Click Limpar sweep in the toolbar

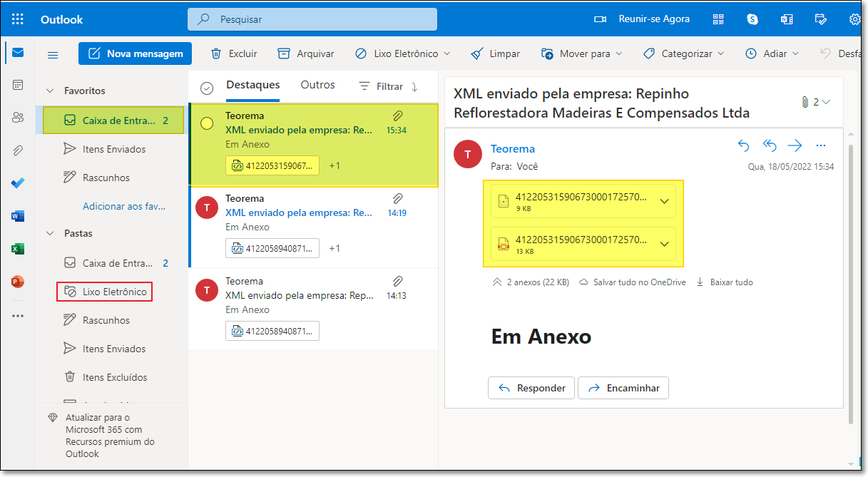496,53
